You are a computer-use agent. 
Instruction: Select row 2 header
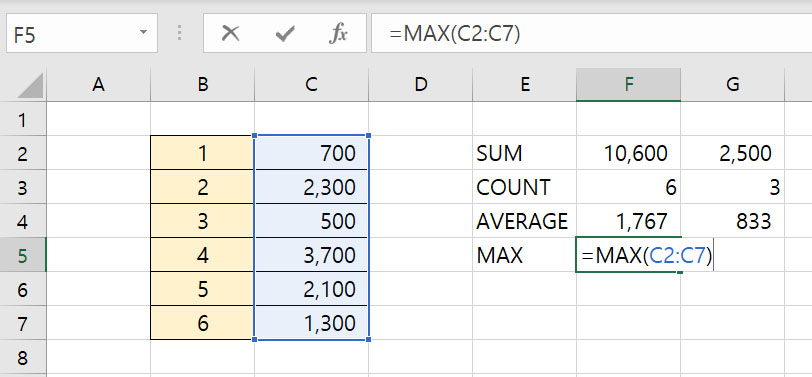[x=23, y=153]
